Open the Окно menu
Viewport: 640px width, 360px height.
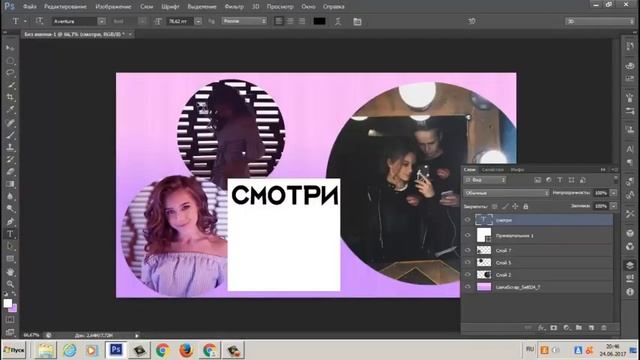point(308,7)
